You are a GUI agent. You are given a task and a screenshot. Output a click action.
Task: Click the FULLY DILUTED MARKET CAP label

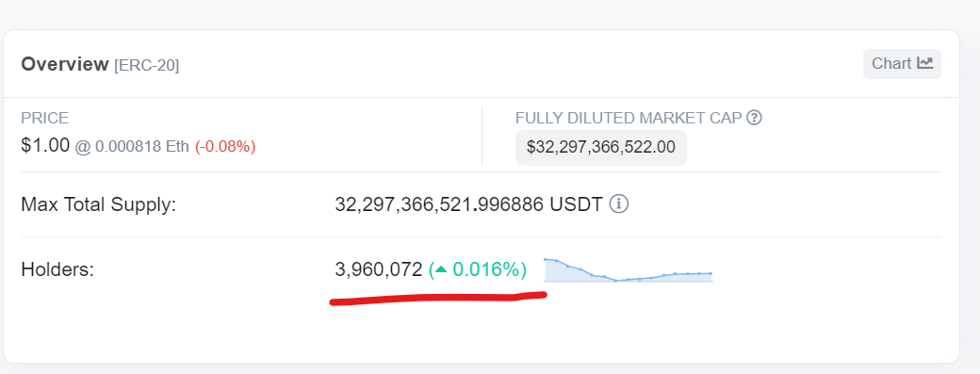[629, 118]
